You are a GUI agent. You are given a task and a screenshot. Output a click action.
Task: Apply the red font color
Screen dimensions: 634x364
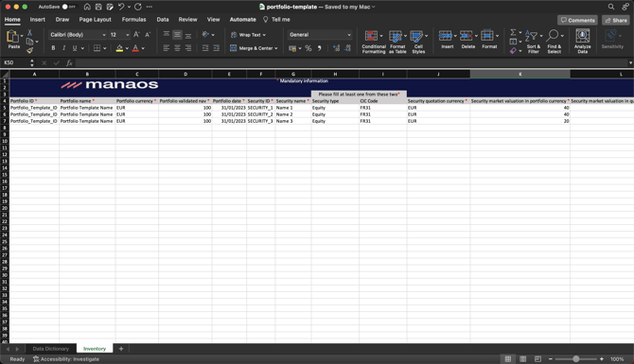[x=135, y=48]
